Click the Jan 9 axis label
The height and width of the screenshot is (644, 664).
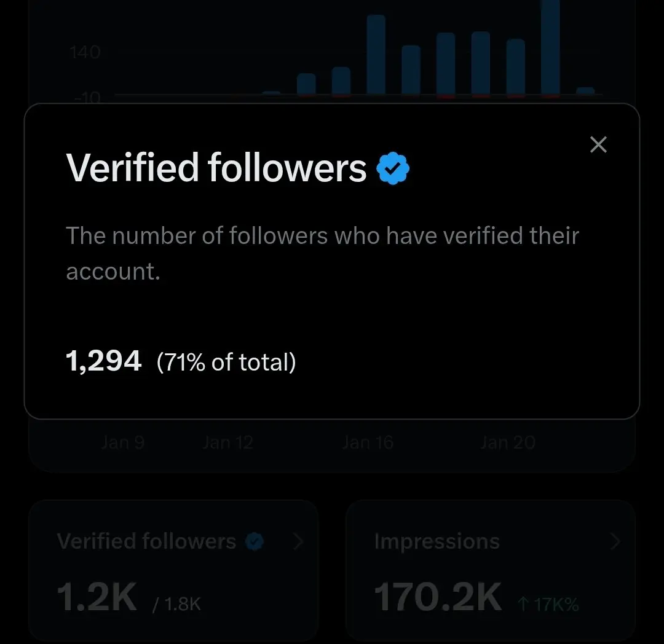point(123,442)
